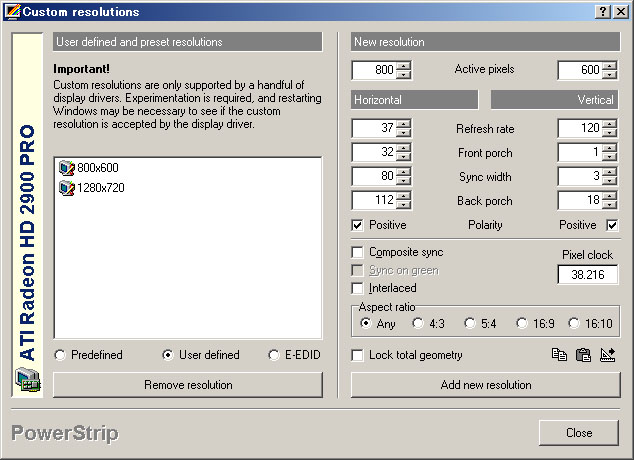The image size is (634, 460).
Task: Increase horizontal active pixels with up arrow
Action: point(403,66)
